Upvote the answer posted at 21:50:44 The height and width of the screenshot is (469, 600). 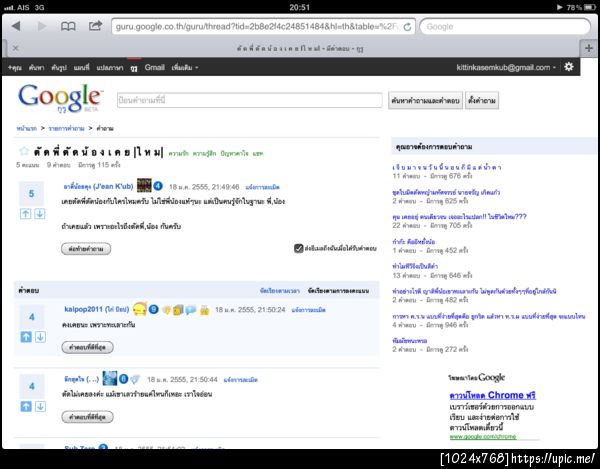(26, 406)
